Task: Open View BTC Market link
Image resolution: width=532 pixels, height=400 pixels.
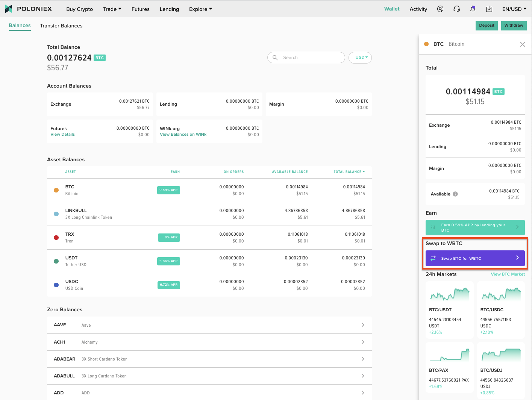Action: [x=508, y=274]
